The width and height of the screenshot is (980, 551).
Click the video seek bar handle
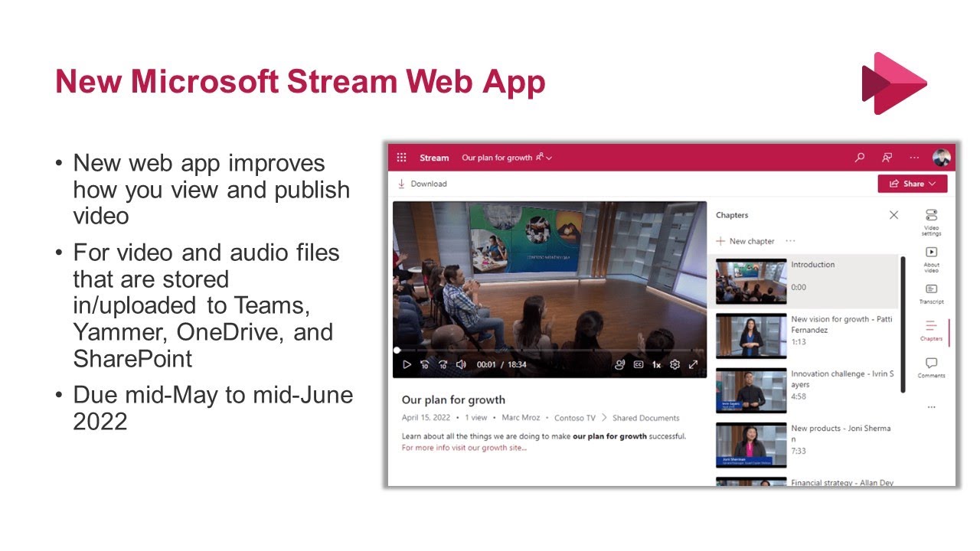tap(397, 350)
